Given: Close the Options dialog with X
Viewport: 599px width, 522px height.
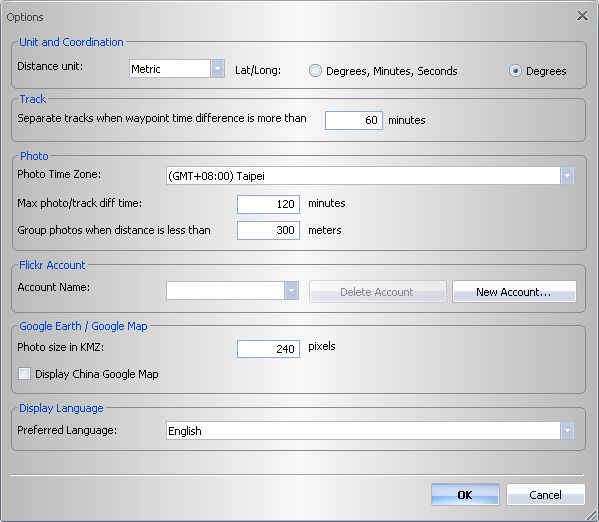Looking at the screenshot, I should point(582,16).
